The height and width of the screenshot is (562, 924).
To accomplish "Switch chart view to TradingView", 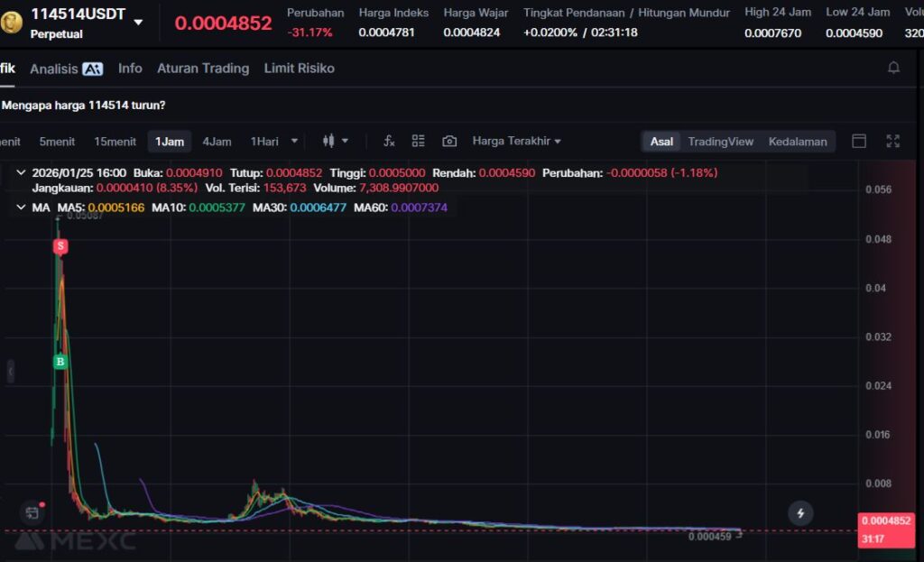I will [x=720, y=142].
